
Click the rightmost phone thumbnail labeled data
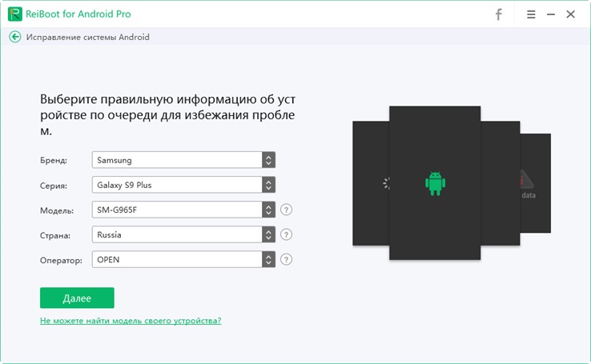coord(536,183)
